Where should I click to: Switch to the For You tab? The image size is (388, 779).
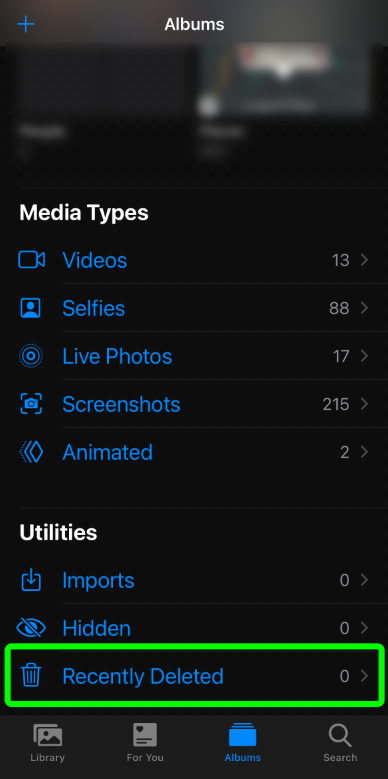click(145, 743)
